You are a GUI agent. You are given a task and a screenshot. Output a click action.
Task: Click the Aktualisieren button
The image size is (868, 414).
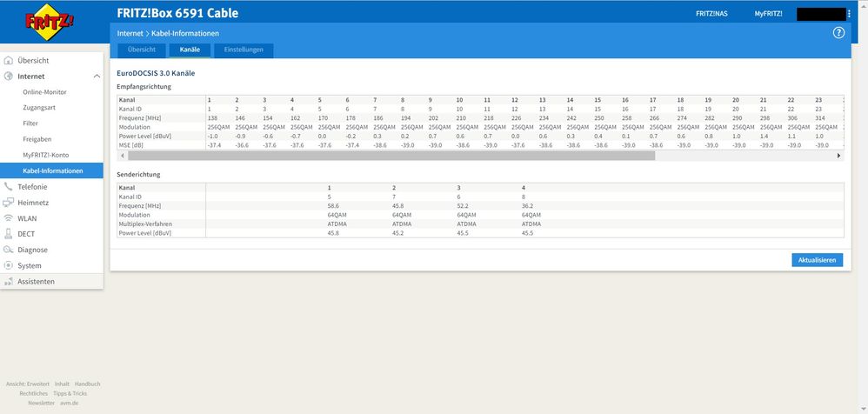tap(817, 260)
